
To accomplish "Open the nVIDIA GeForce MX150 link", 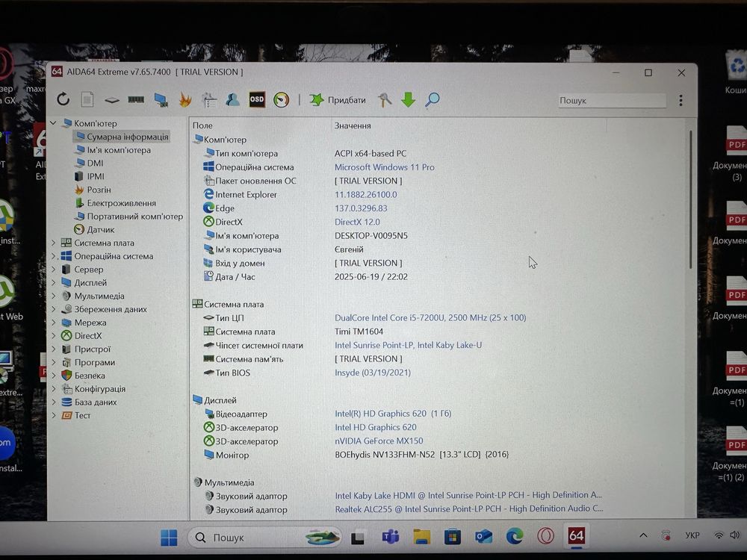I will [x=379, y=441].
